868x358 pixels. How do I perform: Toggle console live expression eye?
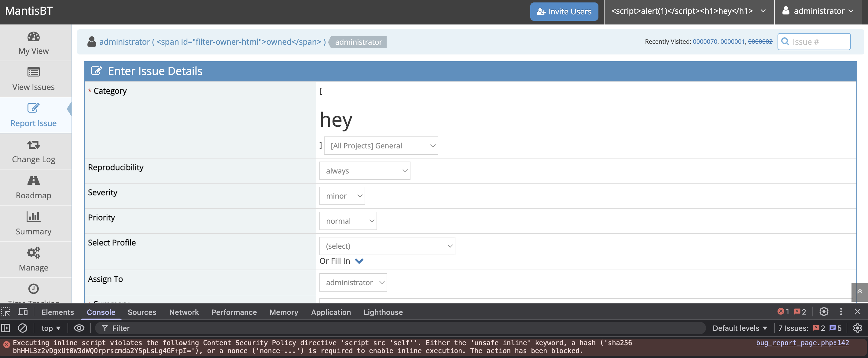(x=79, y=328)
